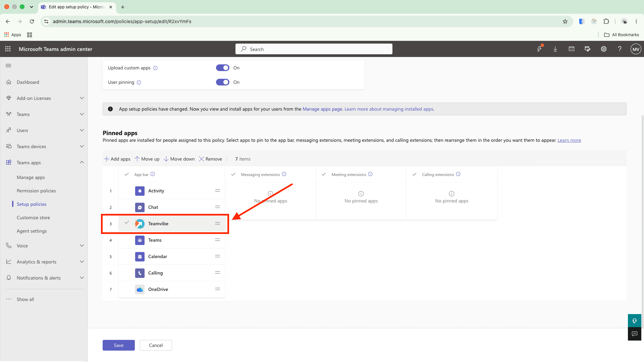Cancel editing the policy
644x362 pixels.
pyautogui.click(x=156, y=345)
